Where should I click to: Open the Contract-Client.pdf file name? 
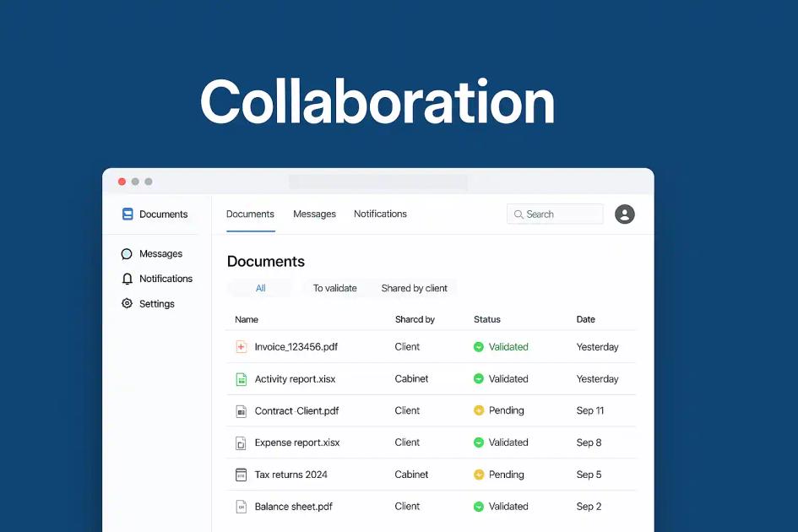(296, 411)
